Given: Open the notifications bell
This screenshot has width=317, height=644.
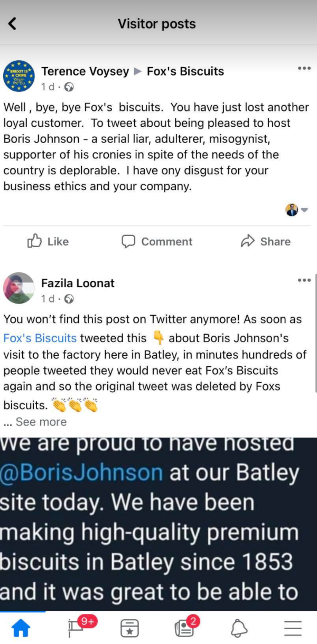Looking at the screenshot, I should [239, 628].
